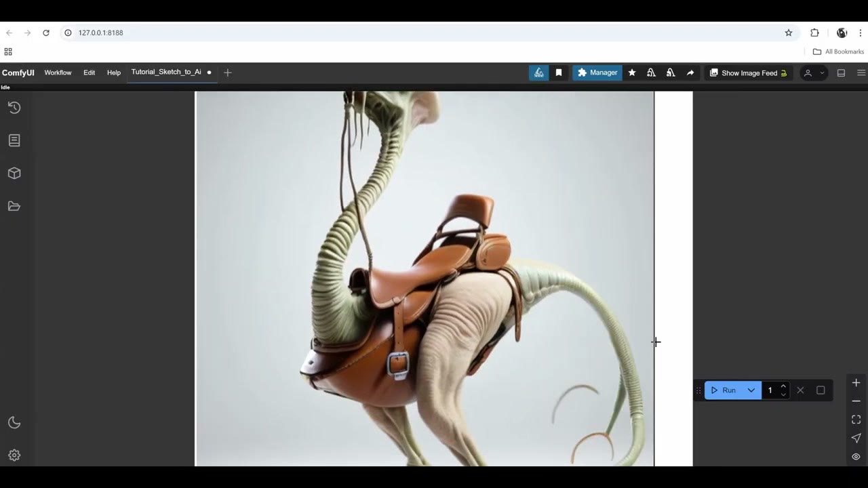Click the ComfyUI logo text
Viewport: 868px width, 488px height.
18,73
